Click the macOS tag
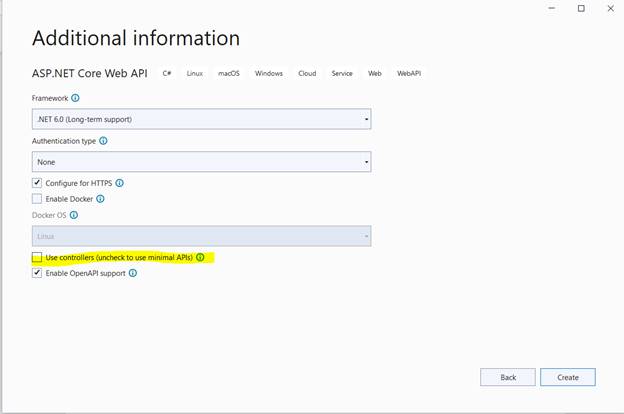The height and width of the screenshot is (414, 624). point(229,73)
